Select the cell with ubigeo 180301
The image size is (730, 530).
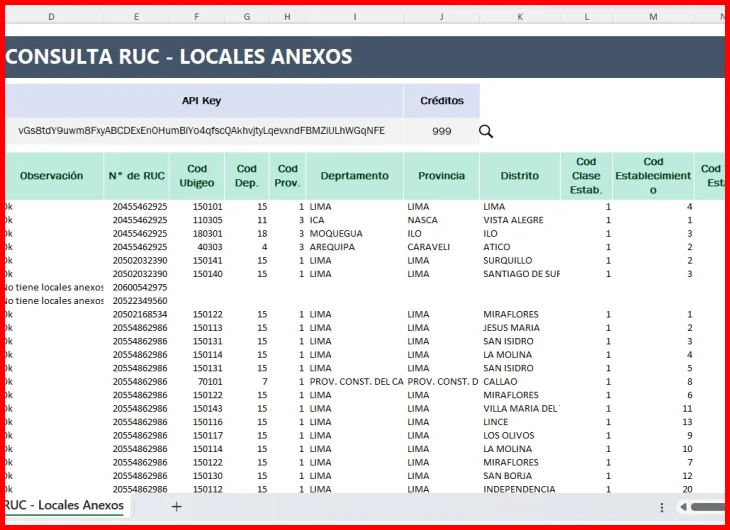pos(196,233)
